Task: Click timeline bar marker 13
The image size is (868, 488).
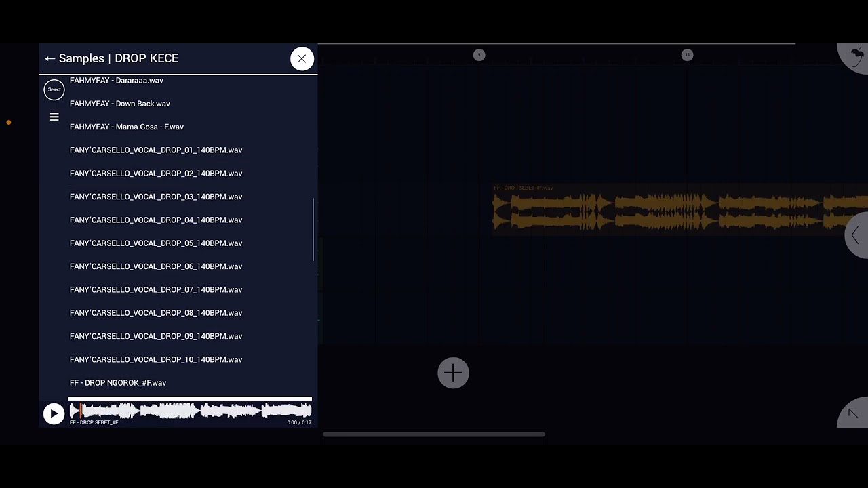Action: click(687, 55)
